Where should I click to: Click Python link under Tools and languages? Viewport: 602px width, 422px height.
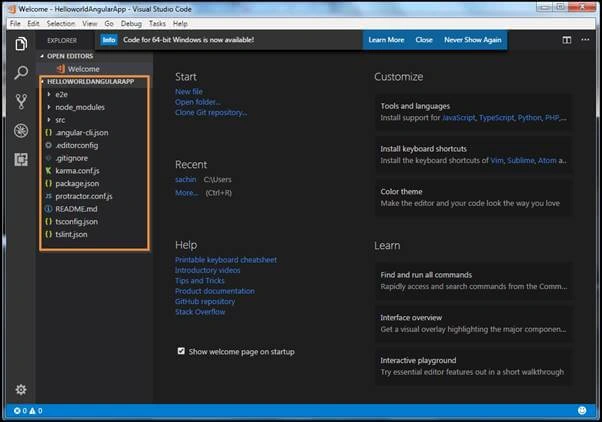click(x=529, y=117)
